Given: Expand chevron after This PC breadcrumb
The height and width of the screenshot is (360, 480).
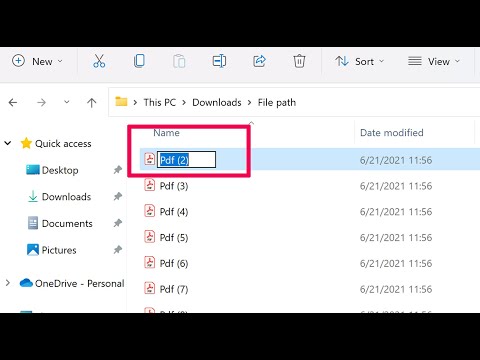Looking at the screenshot, I should tap(184, 103).
